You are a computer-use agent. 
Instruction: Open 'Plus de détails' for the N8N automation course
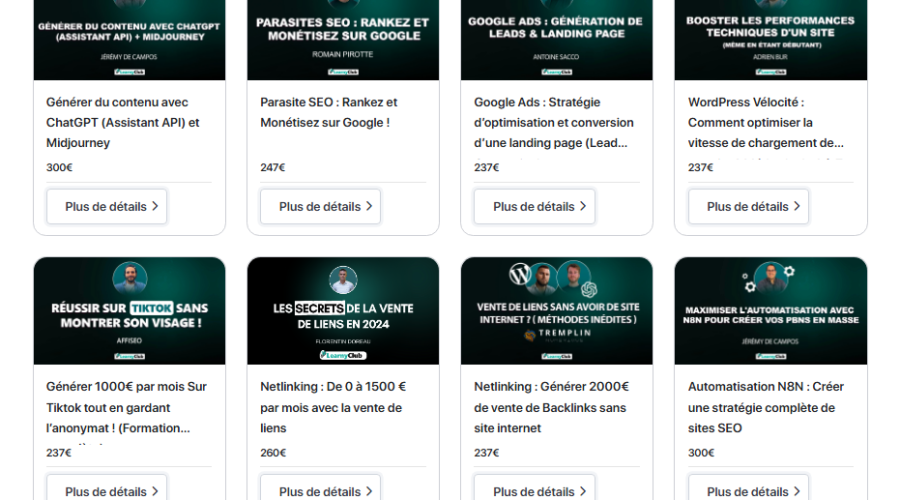point(748,491)
